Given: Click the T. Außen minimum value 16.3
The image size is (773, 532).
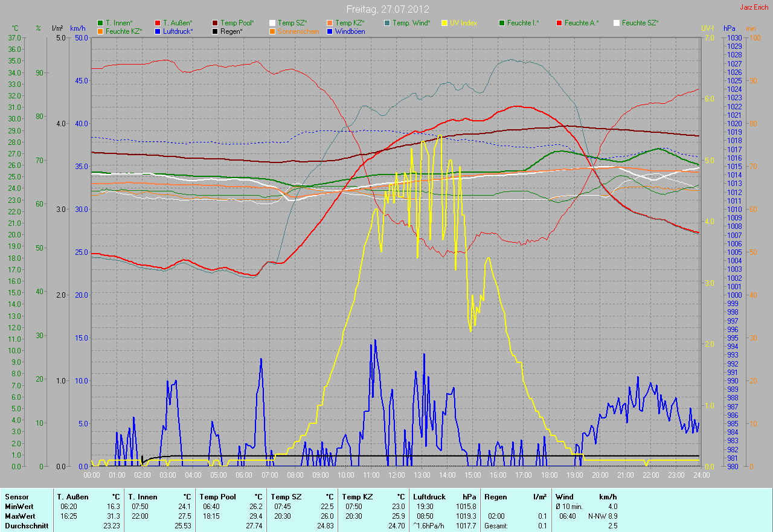Looking at the screenshot, I should point(113,507).
